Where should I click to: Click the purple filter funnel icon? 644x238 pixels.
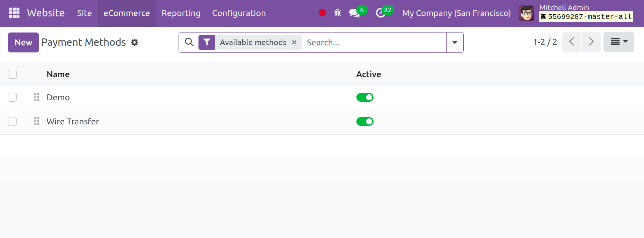click(207, 42)
